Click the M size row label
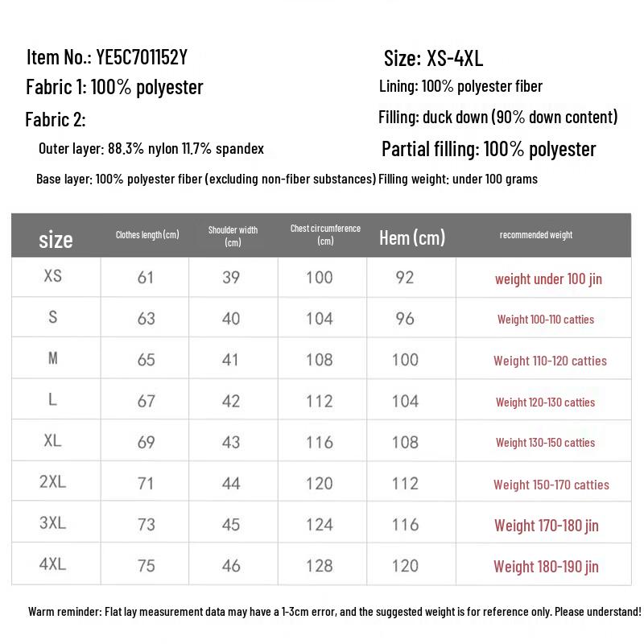Image resolution: width=644 pixels, height=644 pixels. pyautogui.click(x=52, y=358)
